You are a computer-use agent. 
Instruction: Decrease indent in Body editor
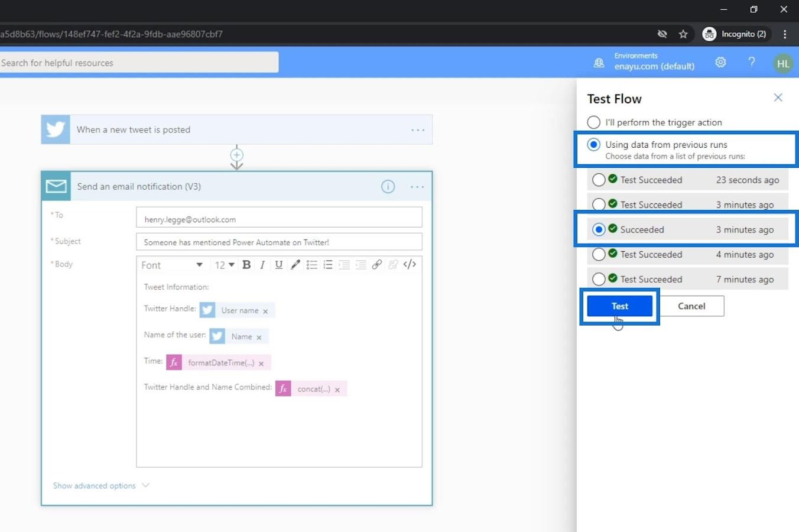click(345, 265)
